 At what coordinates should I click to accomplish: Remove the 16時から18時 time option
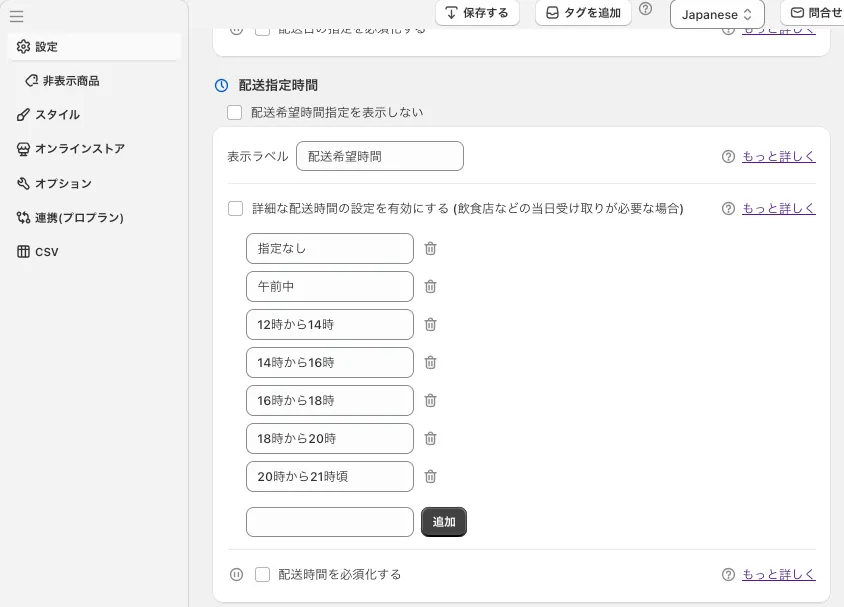click(x=430, y=401)
